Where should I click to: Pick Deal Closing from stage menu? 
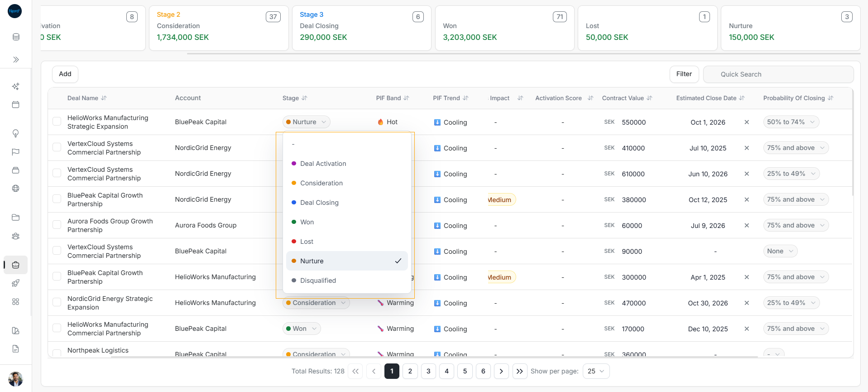point(347,203)
